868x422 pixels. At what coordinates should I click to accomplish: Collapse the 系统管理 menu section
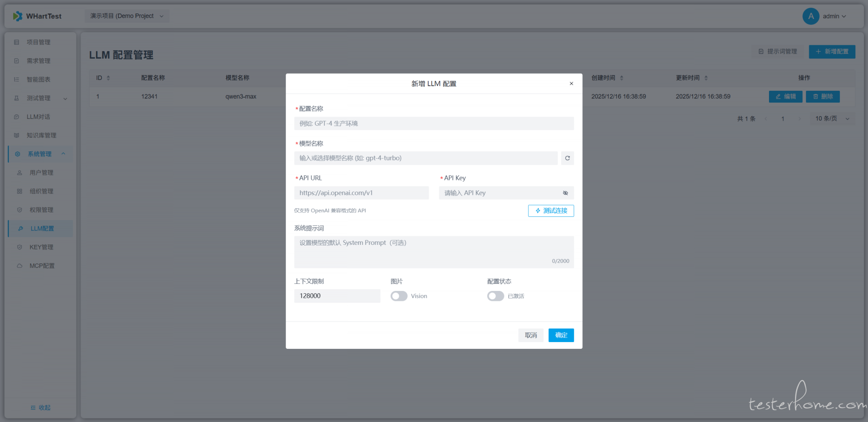tap(63, 154)
